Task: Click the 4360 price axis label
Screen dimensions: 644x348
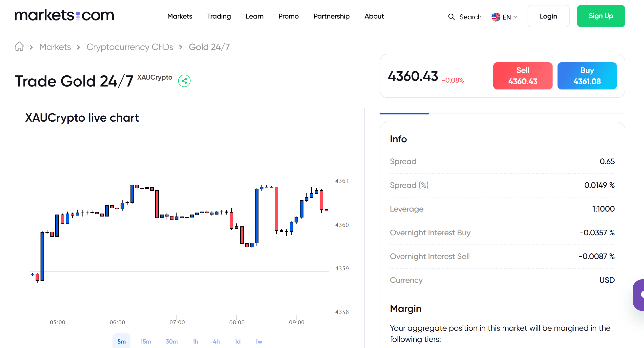Action: point(342,225)
